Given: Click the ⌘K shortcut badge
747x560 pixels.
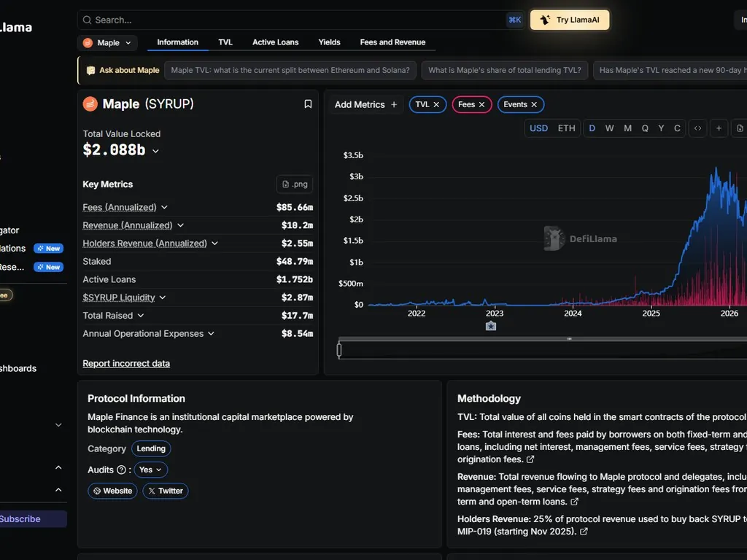Looking at the screenshot, I should [x=514, y=20].
